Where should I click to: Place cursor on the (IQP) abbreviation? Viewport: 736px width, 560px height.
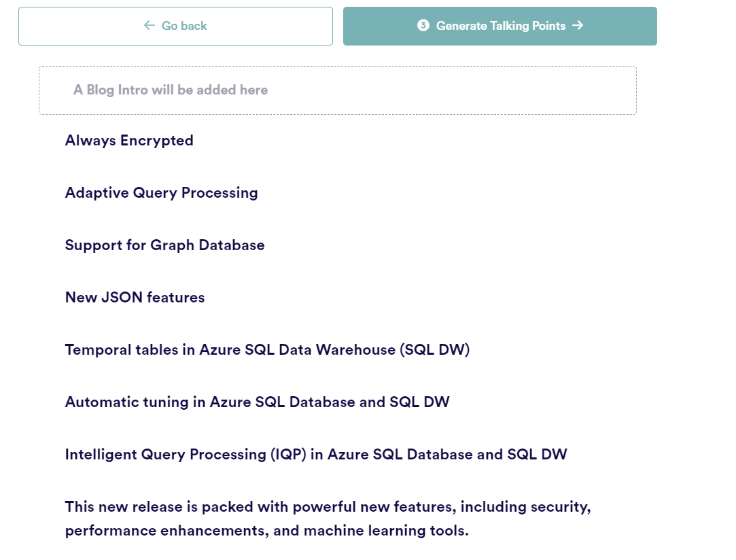(289, 455)
